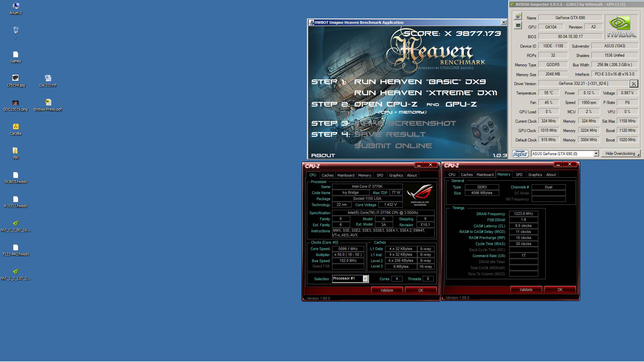
Task: Click the NVIDIA logo in Inspector
Action: click(622, 27)
